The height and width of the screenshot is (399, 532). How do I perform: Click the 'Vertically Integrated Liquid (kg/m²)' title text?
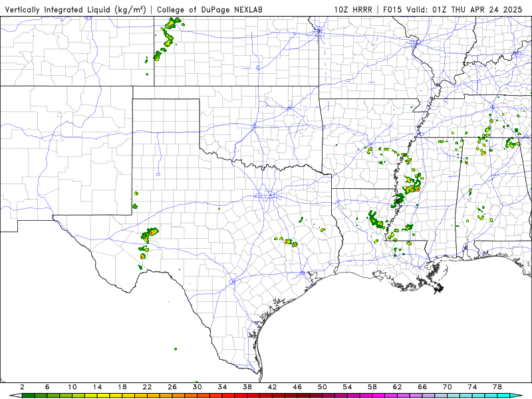click(x=75, y=10)
